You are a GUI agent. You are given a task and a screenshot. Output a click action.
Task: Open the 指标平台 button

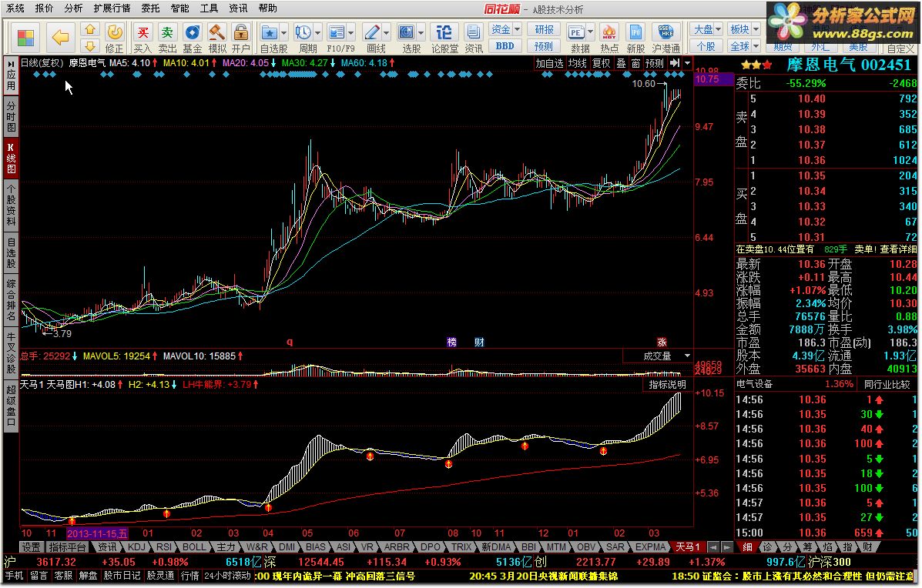[68, 547]
